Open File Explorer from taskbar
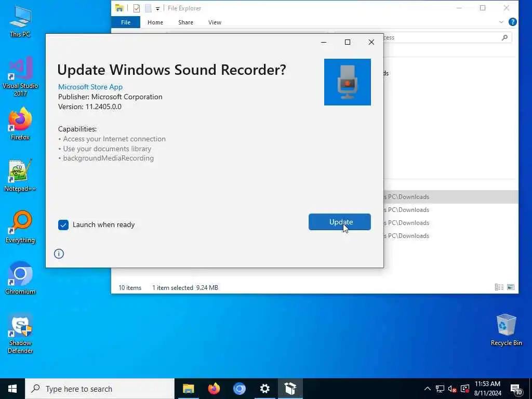This screenshot has height=399, width=532. coord(188,389)
